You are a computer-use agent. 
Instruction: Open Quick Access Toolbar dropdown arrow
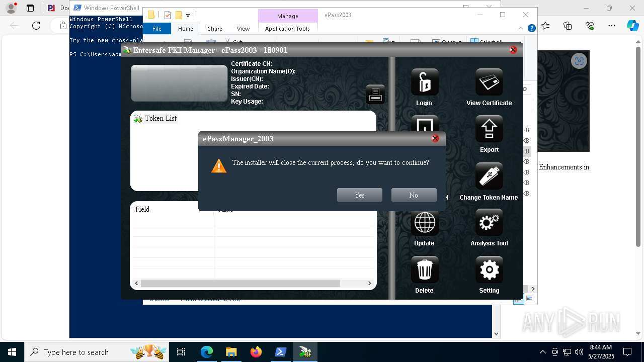[x=188, y=16]
